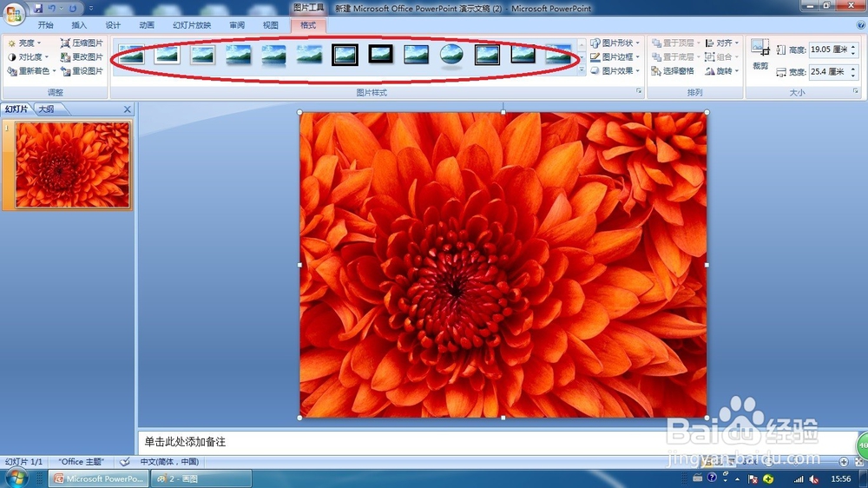
Task: Expand the undo history arrow
Action: 61,9
